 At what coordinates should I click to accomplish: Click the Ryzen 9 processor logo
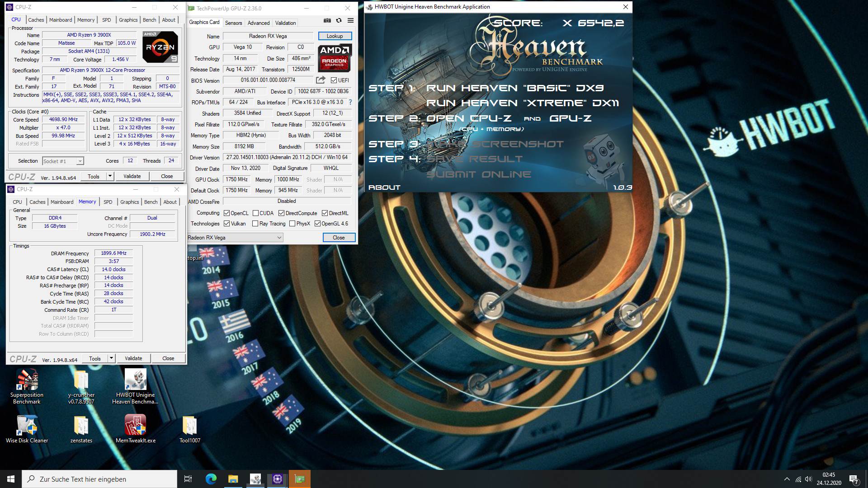point(160,47)
